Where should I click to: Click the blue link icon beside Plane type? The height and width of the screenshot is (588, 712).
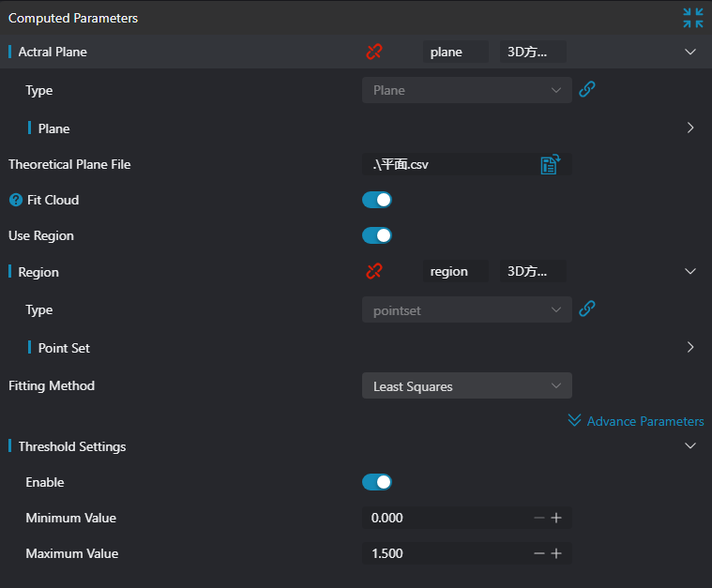point(586,89)
